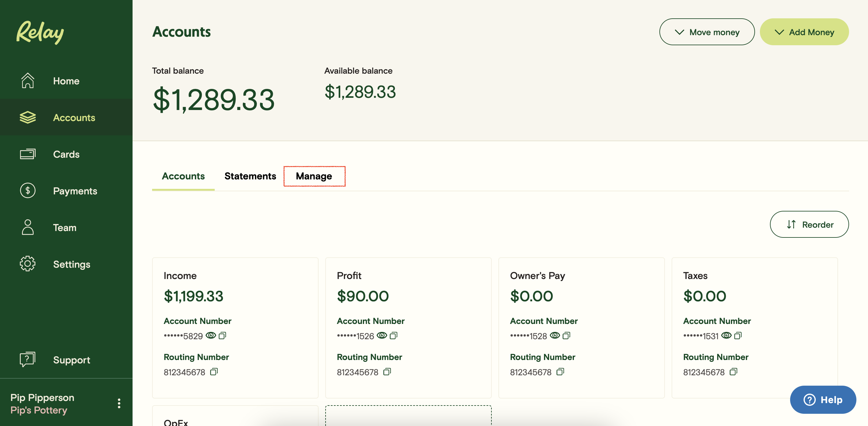
Task: Open user menu three-dot icon for Pip Pipperson
Action: (119, 403)
